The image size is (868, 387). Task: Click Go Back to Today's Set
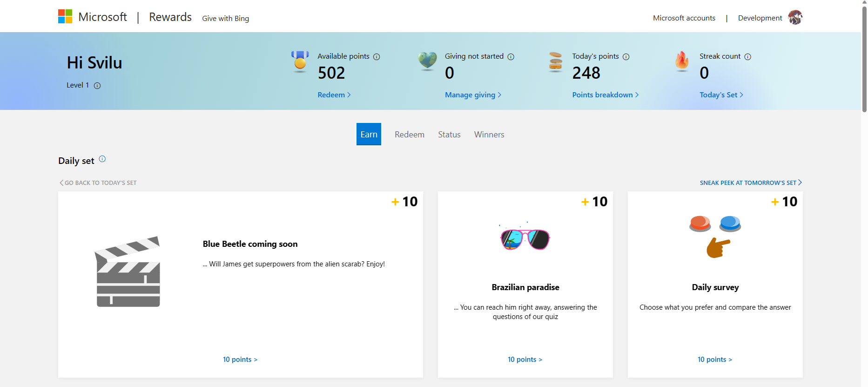click(98, 183)
